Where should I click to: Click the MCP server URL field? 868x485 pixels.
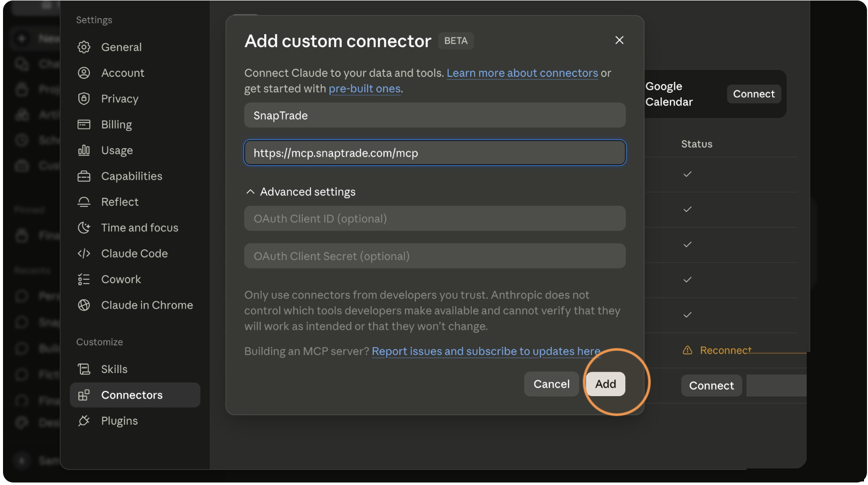point(435,153)
